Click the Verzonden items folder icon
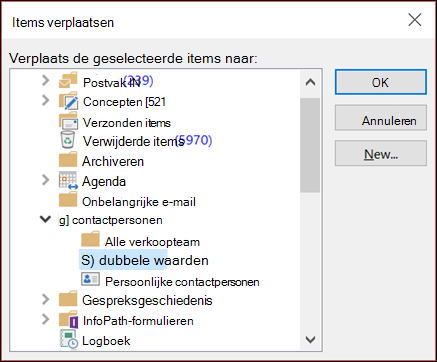This screenshot has width=437, height=362. 68,121
